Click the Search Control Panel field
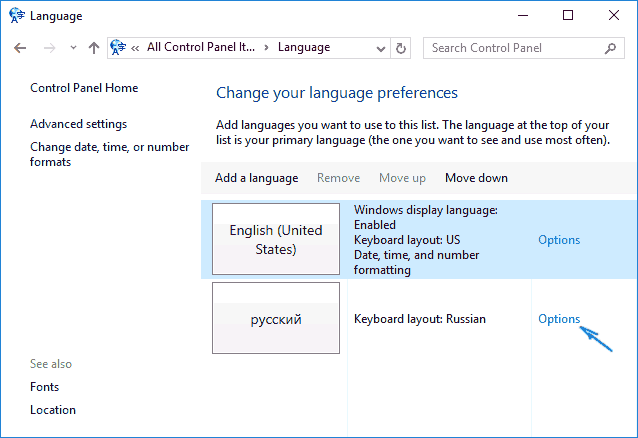 [x=523, y=48]
